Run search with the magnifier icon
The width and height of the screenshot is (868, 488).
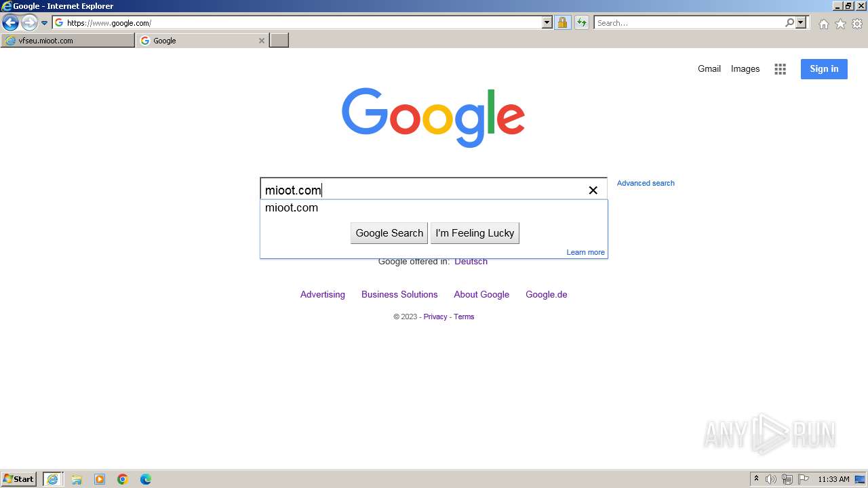(x=789, y=23)
